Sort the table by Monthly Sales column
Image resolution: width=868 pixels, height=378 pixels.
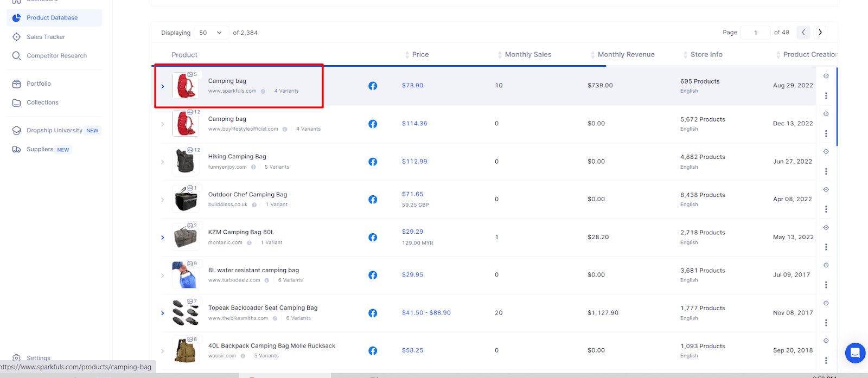pyautogui.click(x=527, y=55)
